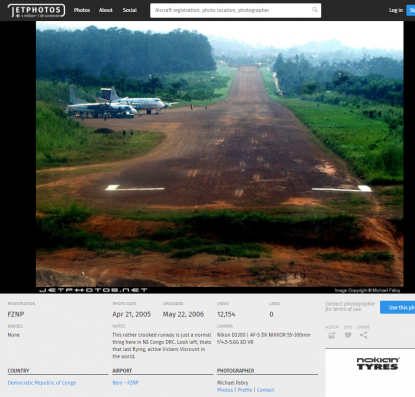Open Democratic Republic of Congo country link

pyautogui.click(x=42, y=383)
